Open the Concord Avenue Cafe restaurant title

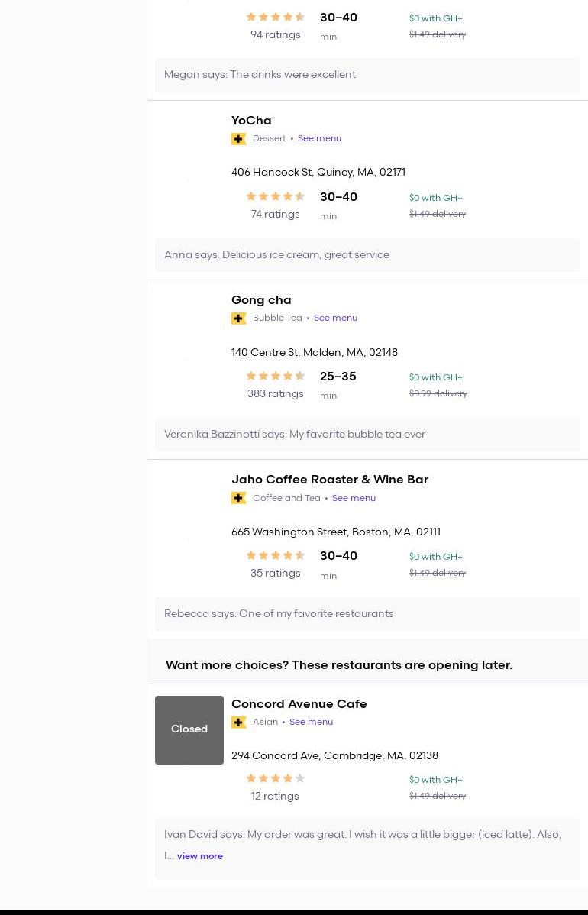299,704
